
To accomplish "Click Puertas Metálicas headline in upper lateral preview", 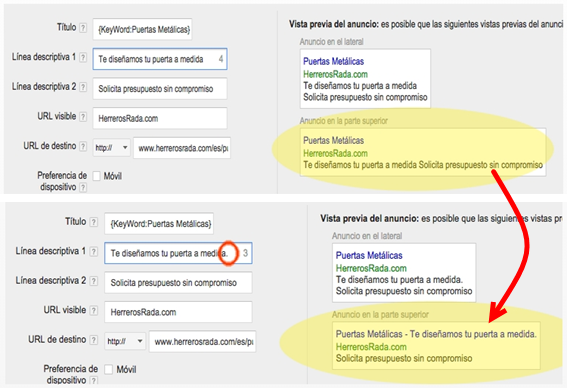I will click(333, 61).
